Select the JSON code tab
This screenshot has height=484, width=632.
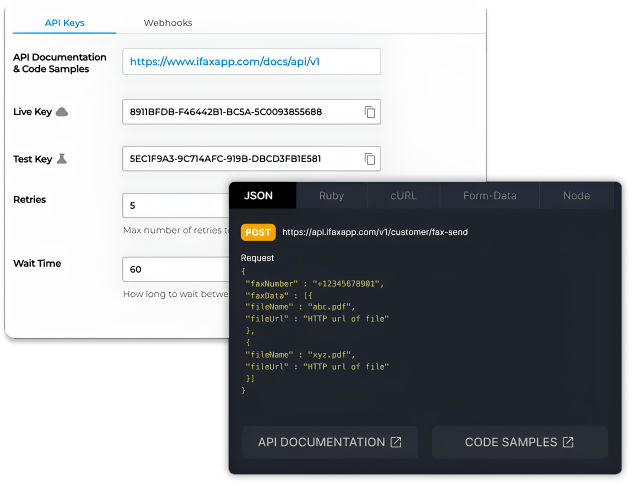coord(262,195)
